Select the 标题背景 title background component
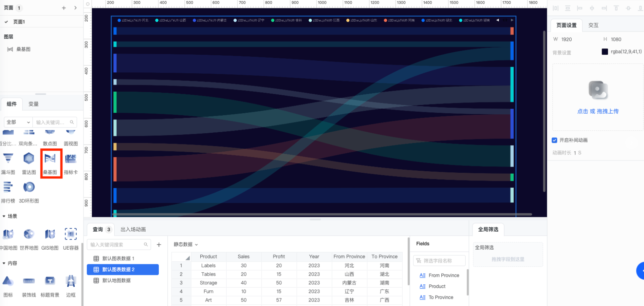The width and height of the screenshot is (644, 306). [x=50, y=286]
